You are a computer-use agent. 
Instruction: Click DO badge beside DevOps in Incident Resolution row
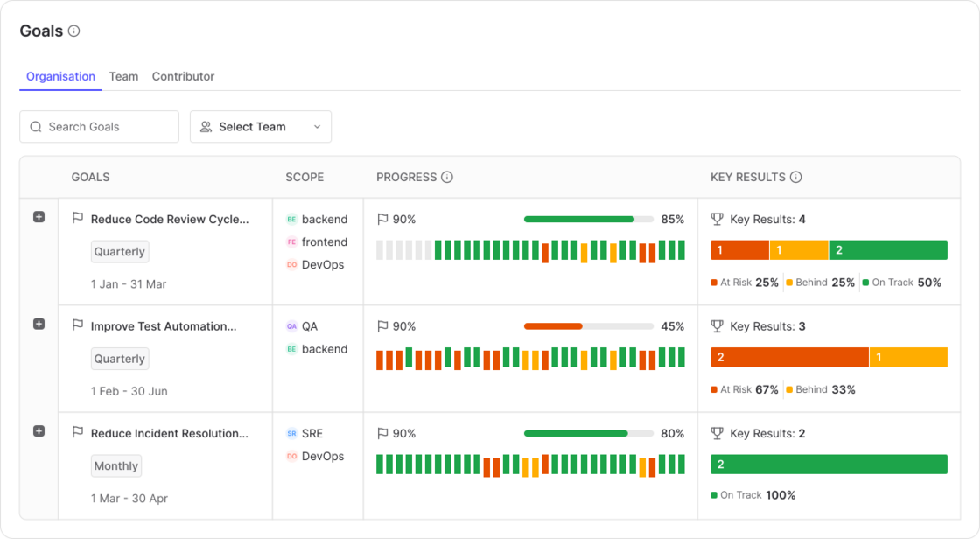tap(291, 457)
